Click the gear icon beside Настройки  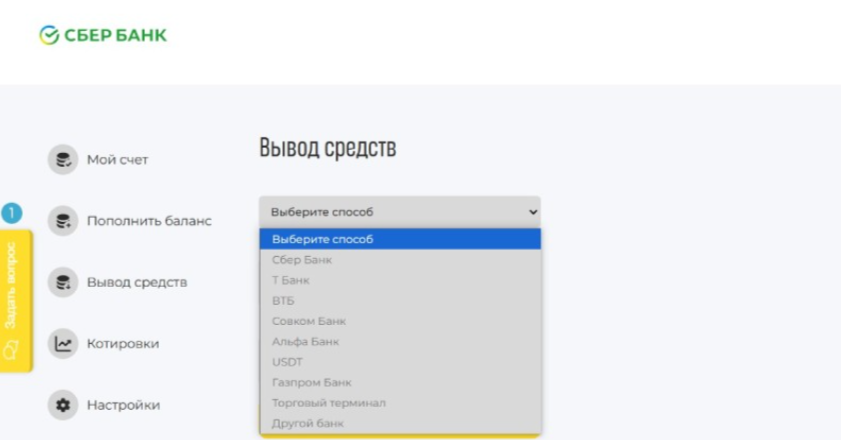pos(63,405)
